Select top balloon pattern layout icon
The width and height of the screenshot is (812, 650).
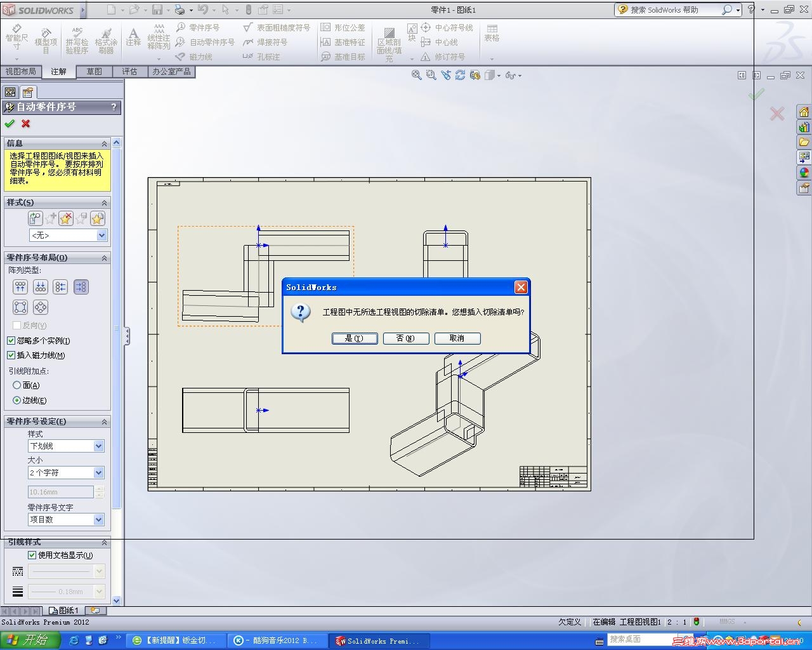(20, 287)
